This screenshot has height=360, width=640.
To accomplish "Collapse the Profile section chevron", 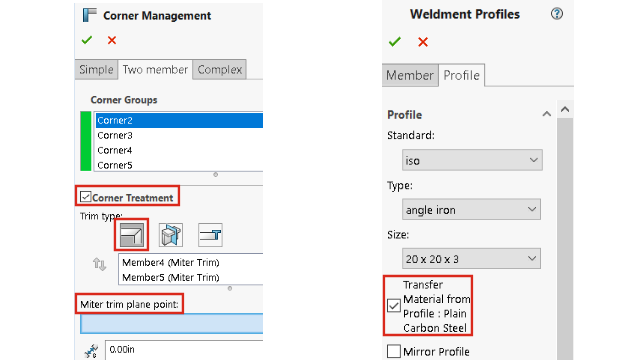I will pyautogui.click(x=547, y=114).
